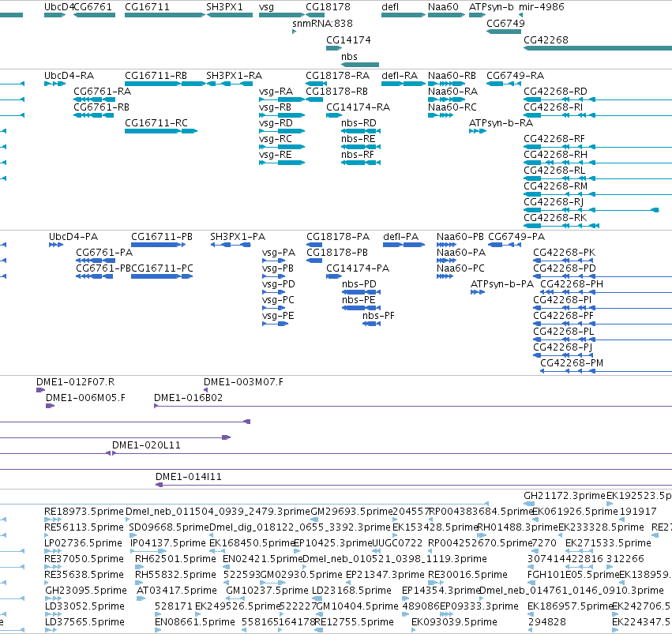
Task: Select the Naa60-PC protein label
Action: point(460,268)
